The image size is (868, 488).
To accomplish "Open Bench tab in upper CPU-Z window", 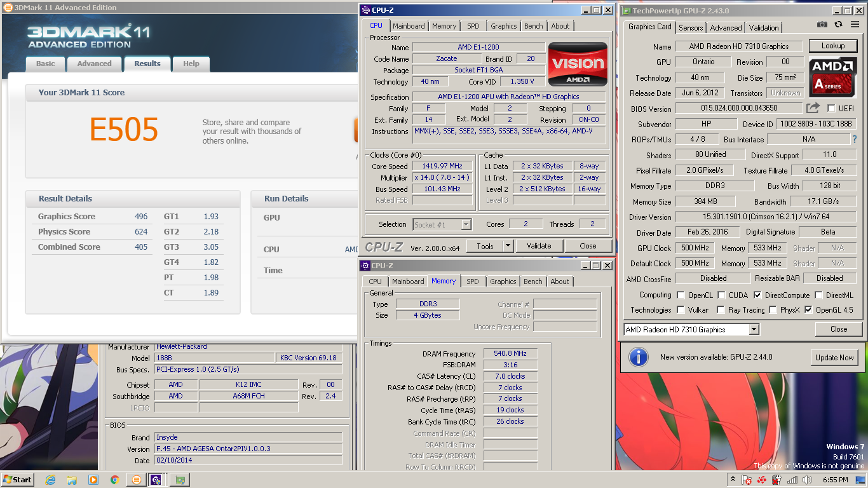I will (534, 26).
